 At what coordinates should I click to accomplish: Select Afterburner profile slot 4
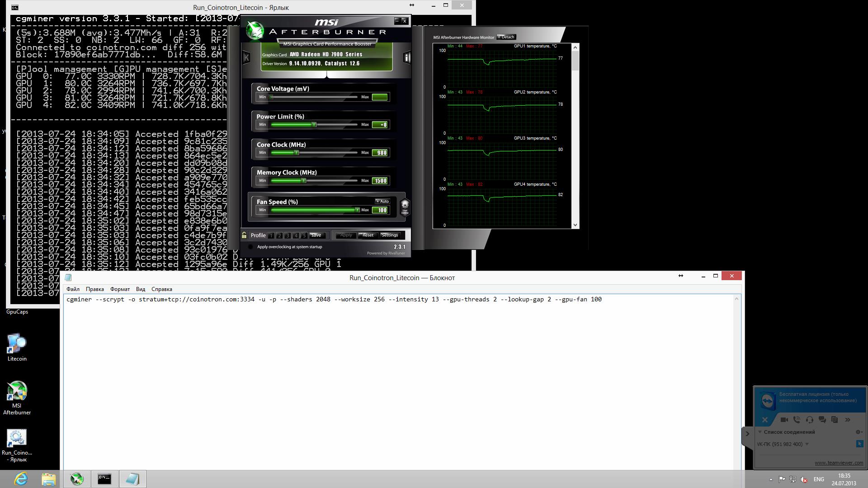coord(296,235)
